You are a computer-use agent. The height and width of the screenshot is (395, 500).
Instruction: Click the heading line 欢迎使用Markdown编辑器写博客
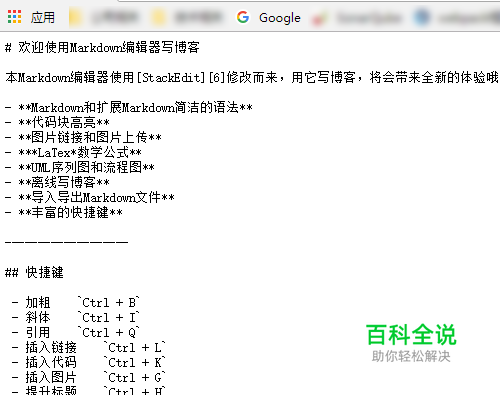point(102,48)
